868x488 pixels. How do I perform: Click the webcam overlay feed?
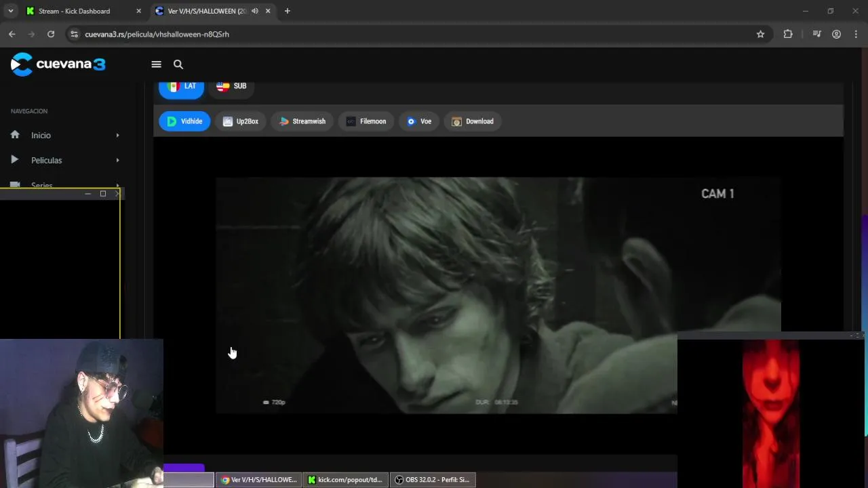(81, 413)
